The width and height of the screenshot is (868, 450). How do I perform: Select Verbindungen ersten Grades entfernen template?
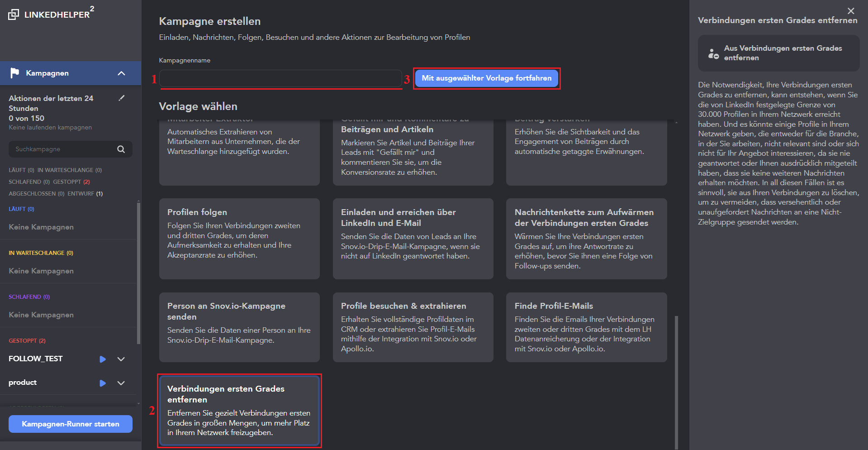[x=239, y=411]
